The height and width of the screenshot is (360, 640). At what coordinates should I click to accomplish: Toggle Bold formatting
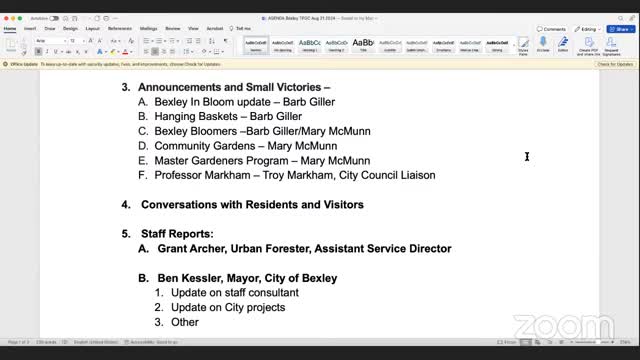38,52
